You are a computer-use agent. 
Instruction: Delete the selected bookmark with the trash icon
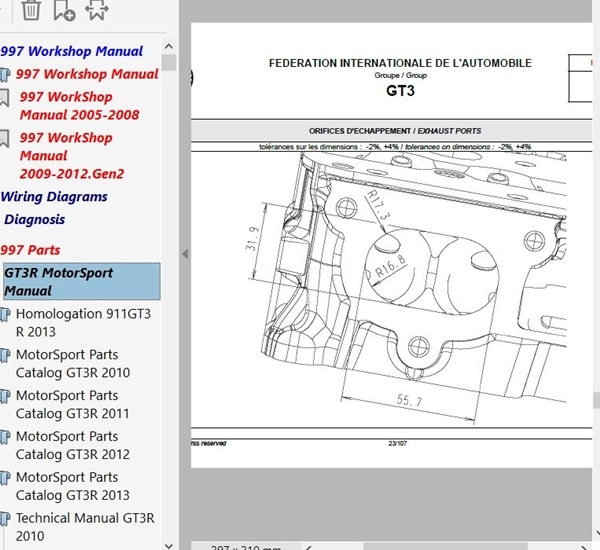tap(31, 10)
